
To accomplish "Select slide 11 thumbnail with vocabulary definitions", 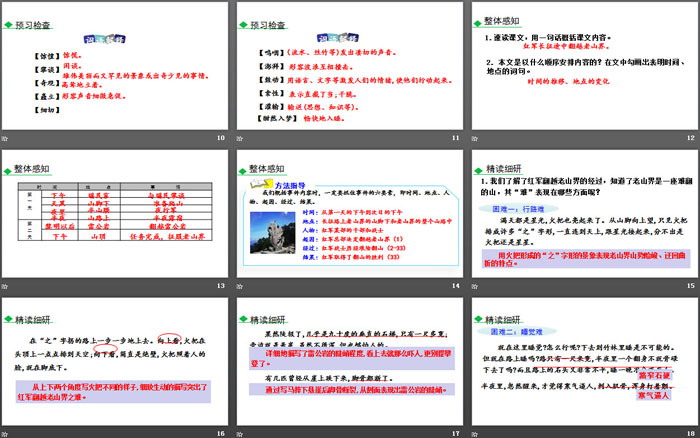I will click(x=350, y=66).
